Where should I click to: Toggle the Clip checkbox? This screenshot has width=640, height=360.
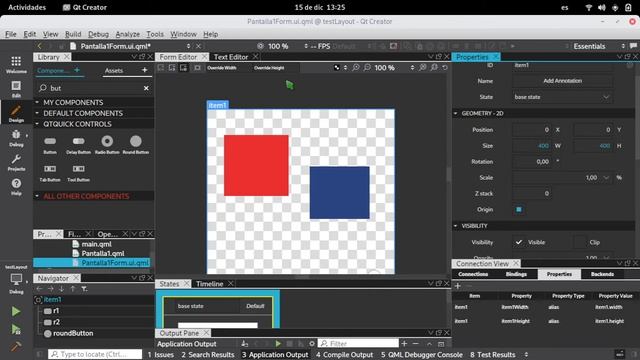tap(580, 242)
